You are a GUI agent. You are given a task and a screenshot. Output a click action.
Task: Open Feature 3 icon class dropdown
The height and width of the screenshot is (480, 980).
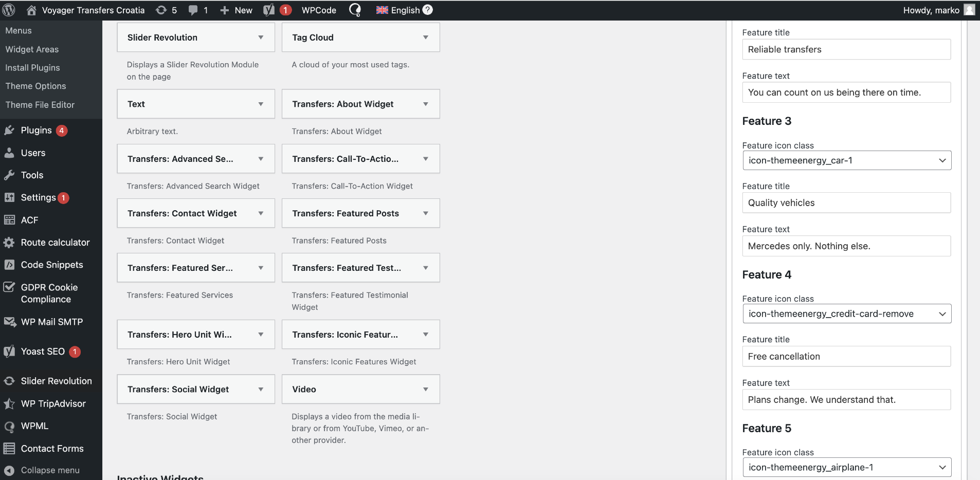[847, 160]
